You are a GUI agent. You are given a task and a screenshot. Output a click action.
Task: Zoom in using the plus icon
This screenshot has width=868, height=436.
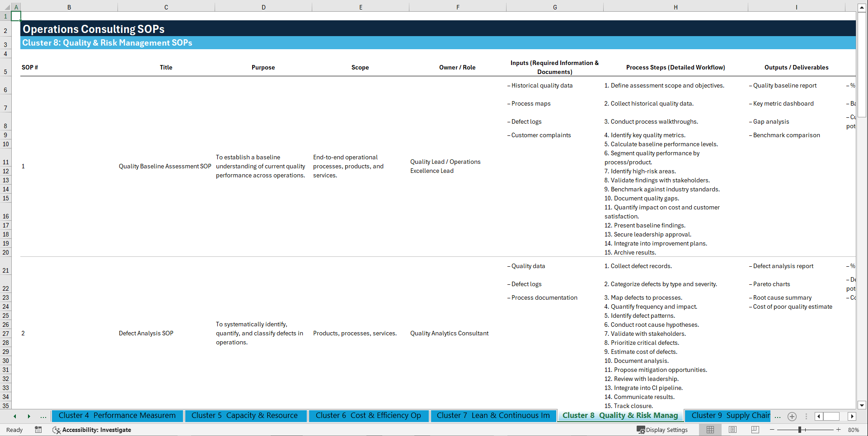(x=838, y=430)
